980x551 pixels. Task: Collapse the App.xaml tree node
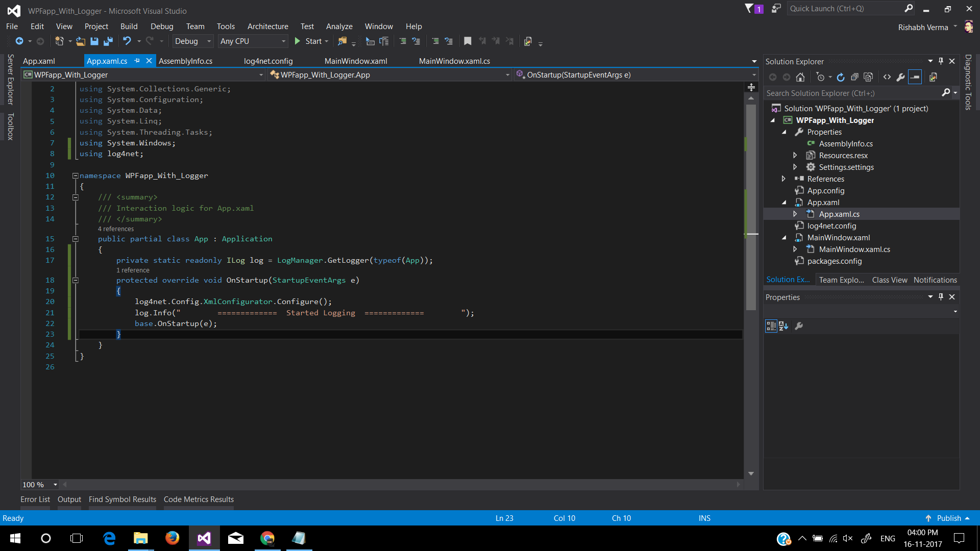click(x=785, y=202)
